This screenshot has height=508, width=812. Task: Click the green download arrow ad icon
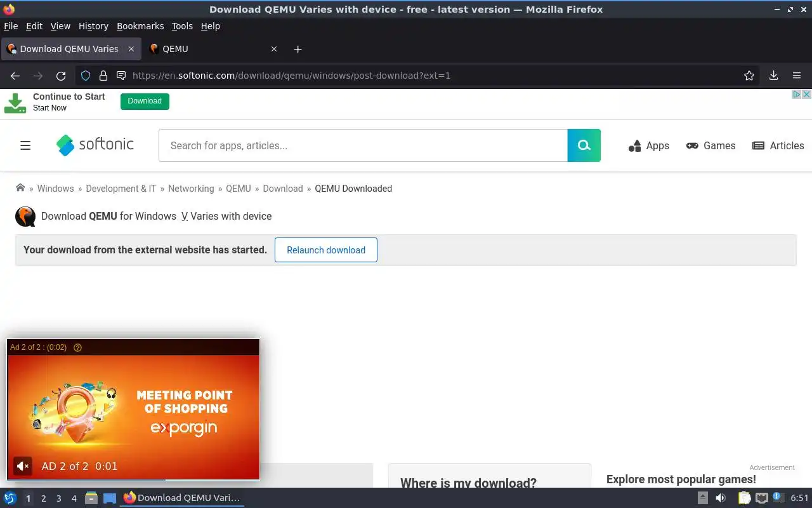[15, 104]
